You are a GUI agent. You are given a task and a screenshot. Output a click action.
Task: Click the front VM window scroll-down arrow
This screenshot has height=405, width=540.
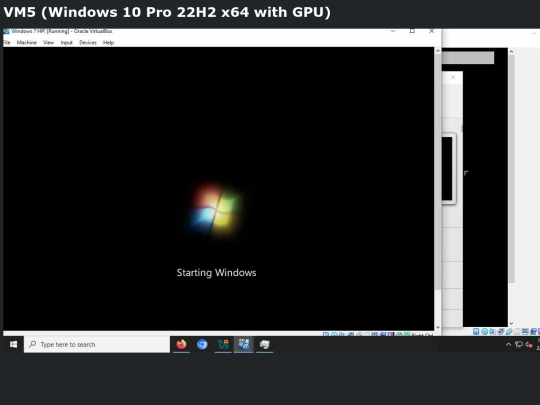[x=438, y=327]
